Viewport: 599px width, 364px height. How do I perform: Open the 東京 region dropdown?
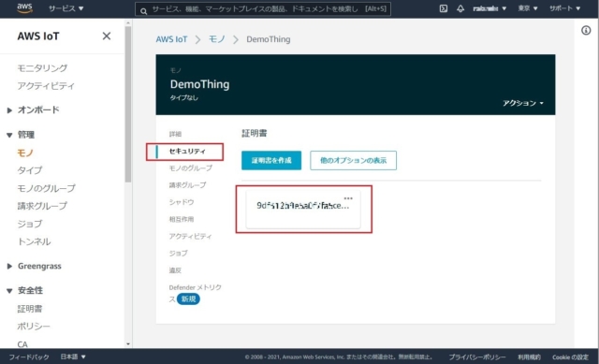tap(528, 8)
